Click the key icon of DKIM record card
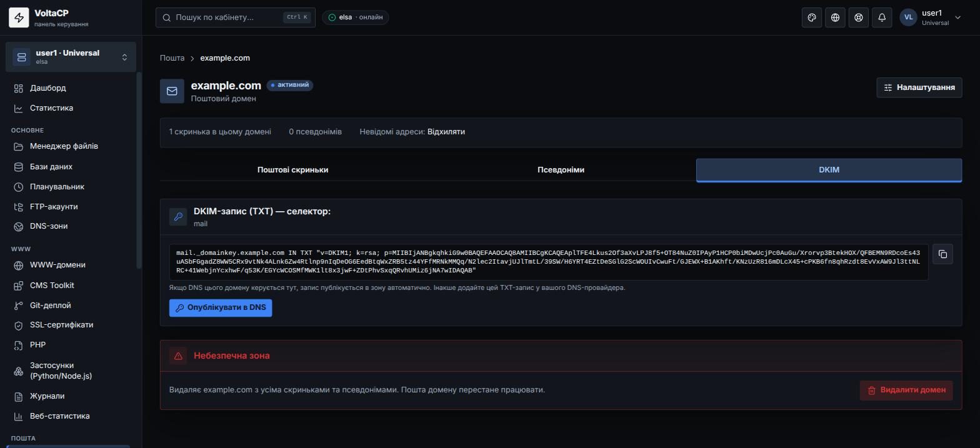 pos(178,217)
